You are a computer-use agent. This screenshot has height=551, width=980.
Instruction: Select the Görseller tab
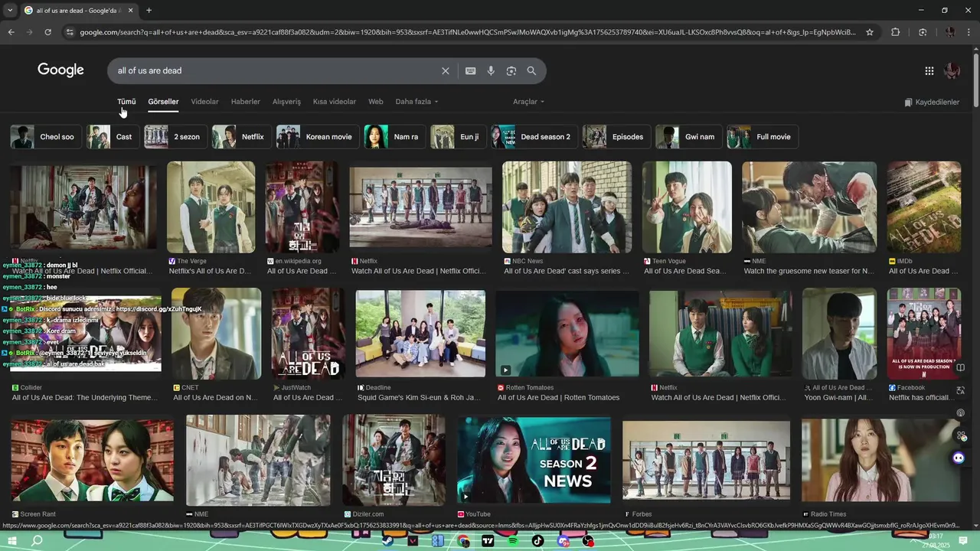(x=163, y=102)
